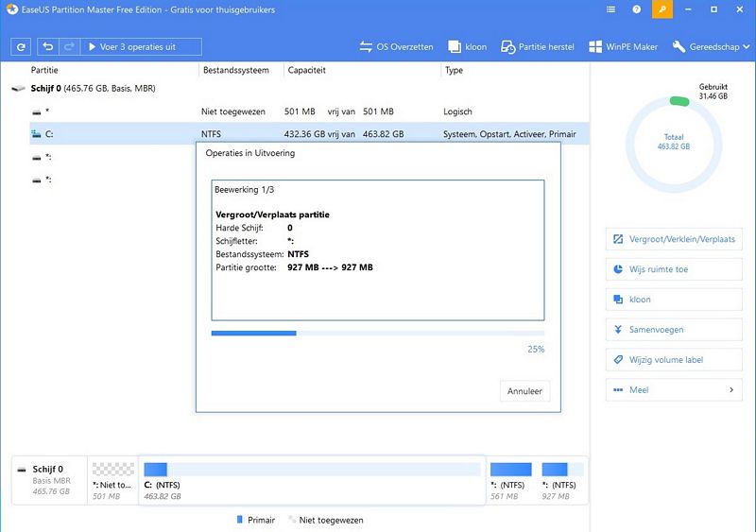This screenshot has height=532, width=756.
Task: Maximize the EaseUS window
Action: coord(714,9)
